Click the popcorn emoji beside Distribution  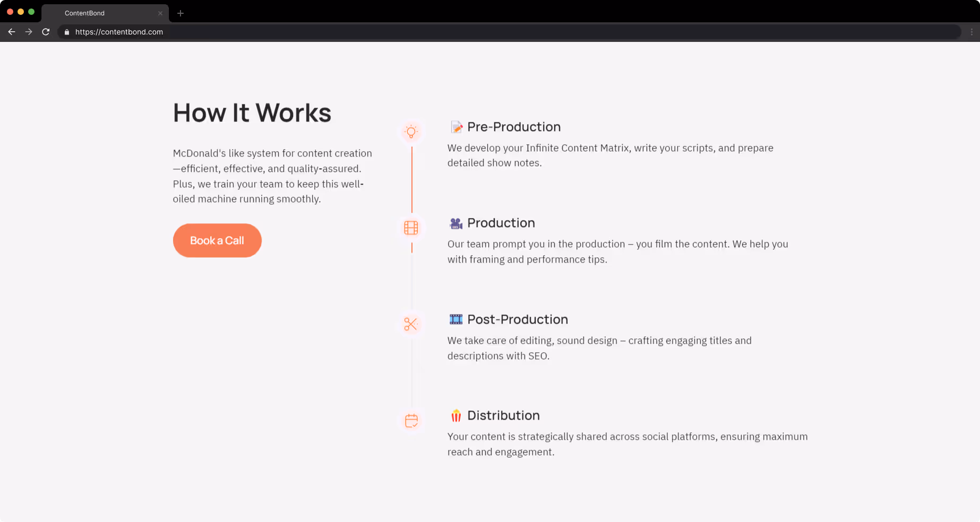click(456, 416)
